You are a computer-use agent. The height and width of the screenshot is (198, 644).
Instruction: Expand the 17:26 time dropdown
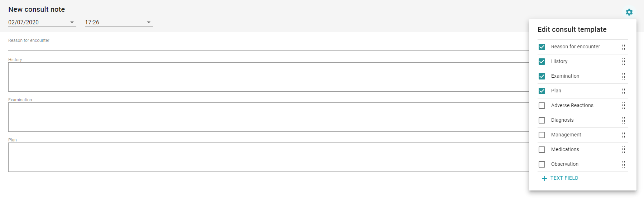(x=149, y=22)
